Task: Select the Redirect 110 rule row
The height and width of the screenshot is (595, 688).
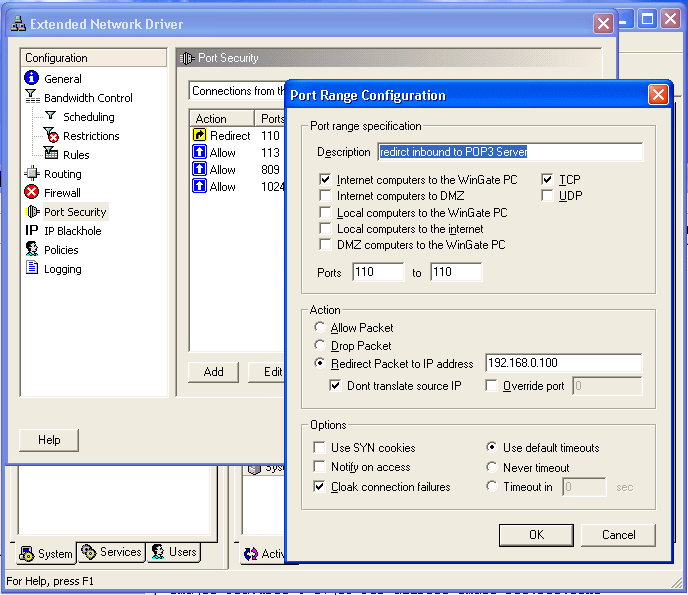Action: pos(237,135)
